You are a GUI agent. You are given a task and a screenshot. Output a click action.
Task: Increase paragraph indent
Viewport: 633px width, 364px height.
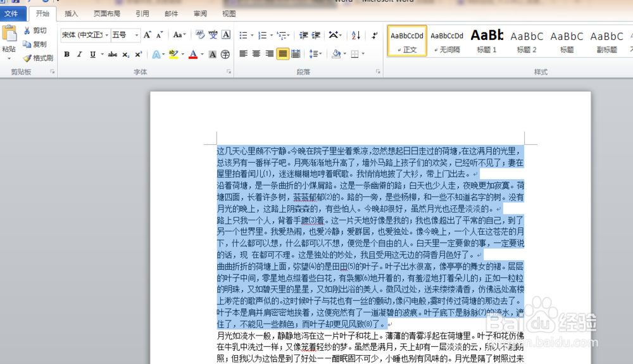[316, 35]
